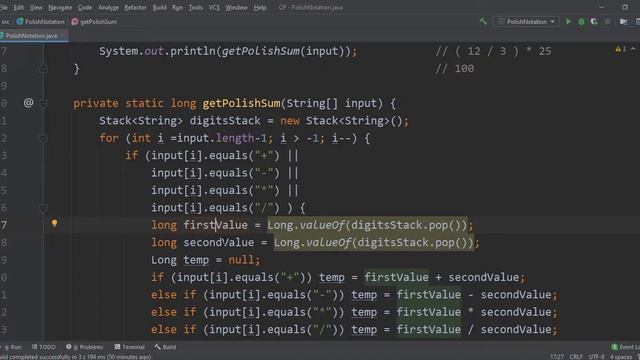Open the Analyze menu

[108, 7]
